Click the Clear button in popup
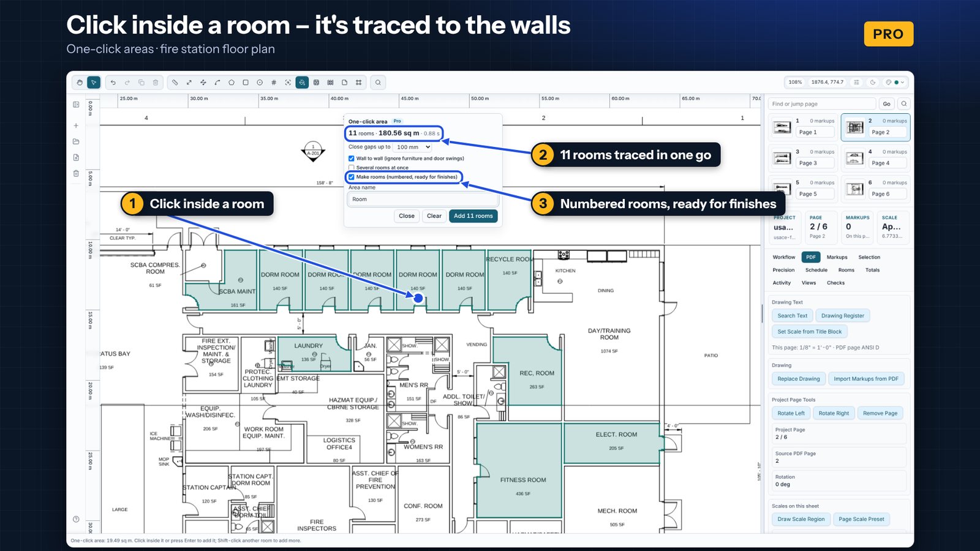This screenshot has height=551, width=980. pyautogui.click(x=434, y=216)
